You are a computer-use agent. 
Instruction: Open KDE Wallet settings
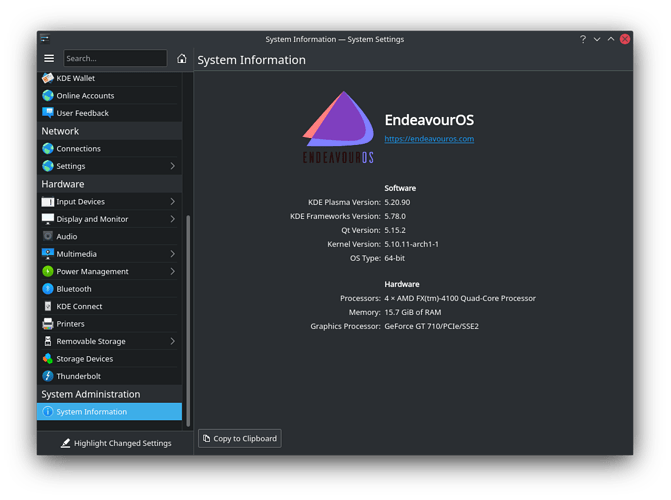click(x=110, y=78)
